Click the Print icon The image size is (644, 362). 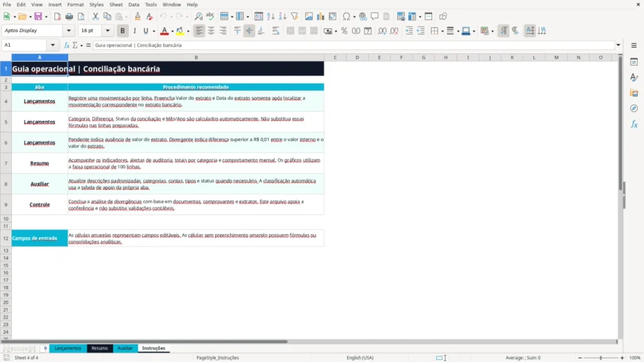[69, 16]
